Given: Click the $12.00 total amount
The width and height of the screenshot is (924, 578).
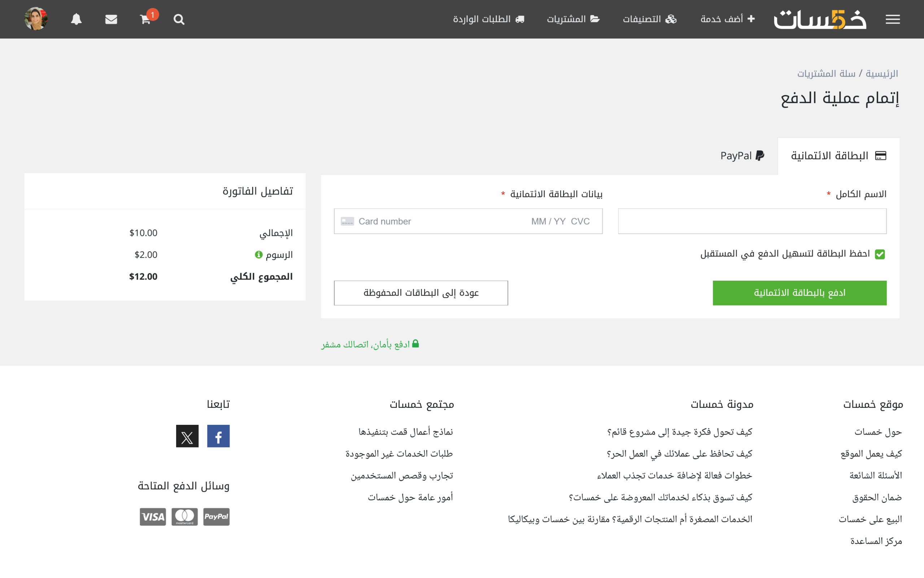Looking at the screenshot, I should tap(143, 276).
